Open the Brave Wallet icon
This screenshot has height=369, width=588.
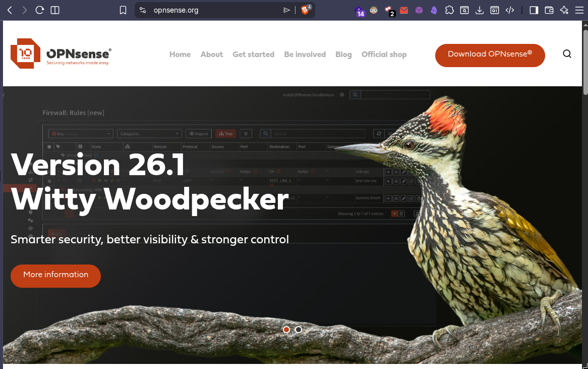tap(549, 10)
